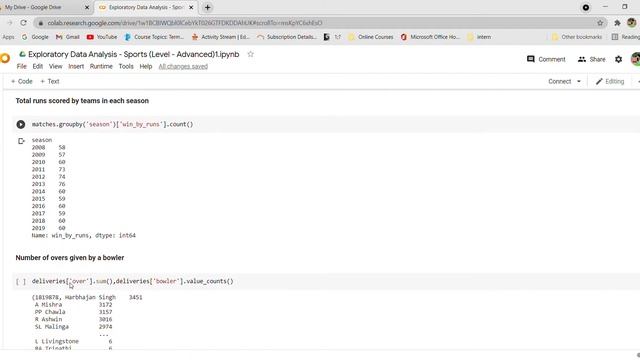Viewport: 640px width, 360px height.
Task: Click into the matches.groupby code cell
Action: pos(335,124)
